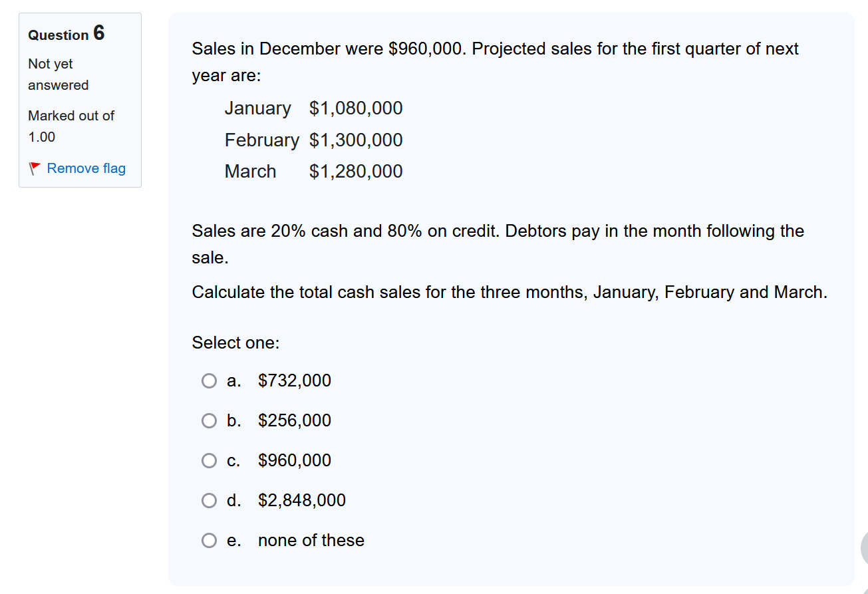Select answer option d. $2,848,000
868x594 pixels.
point(209,500)
